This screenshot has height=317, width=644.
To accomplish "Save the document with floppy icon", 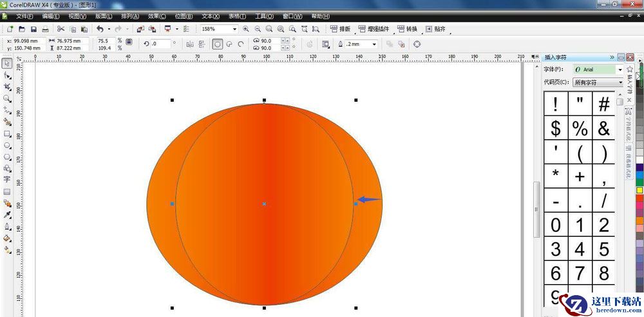I will click(x=33, y=29).
